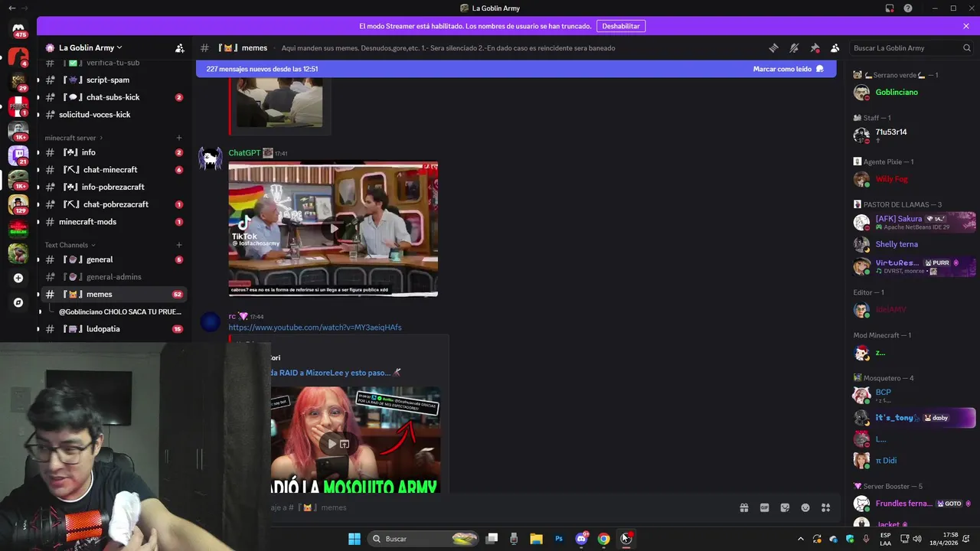Viewport: 980px width, 551px height.
Task: Open the script-spam channel
Action: point(113,80)
